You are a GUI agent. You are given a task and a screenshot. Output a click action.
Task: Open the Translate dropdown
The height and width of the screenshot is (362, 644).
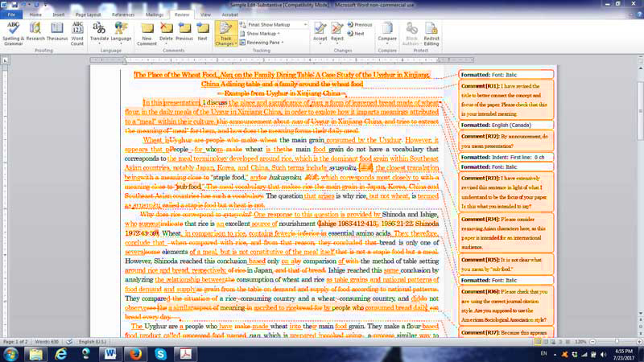(x=100, y=32)
